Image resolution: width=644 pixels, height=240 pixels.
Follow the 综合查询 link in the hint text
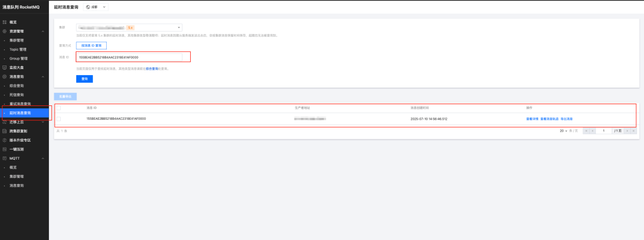[x=152, y=69]
